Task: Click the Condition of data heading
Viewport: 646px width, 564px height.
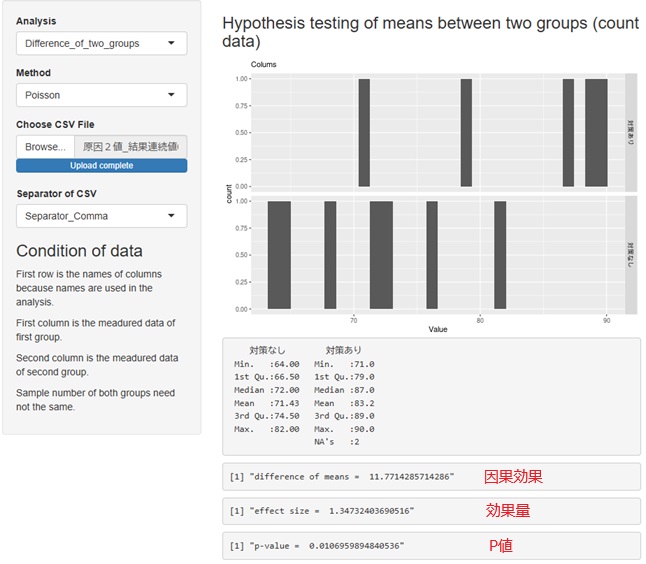Action: 79,251
